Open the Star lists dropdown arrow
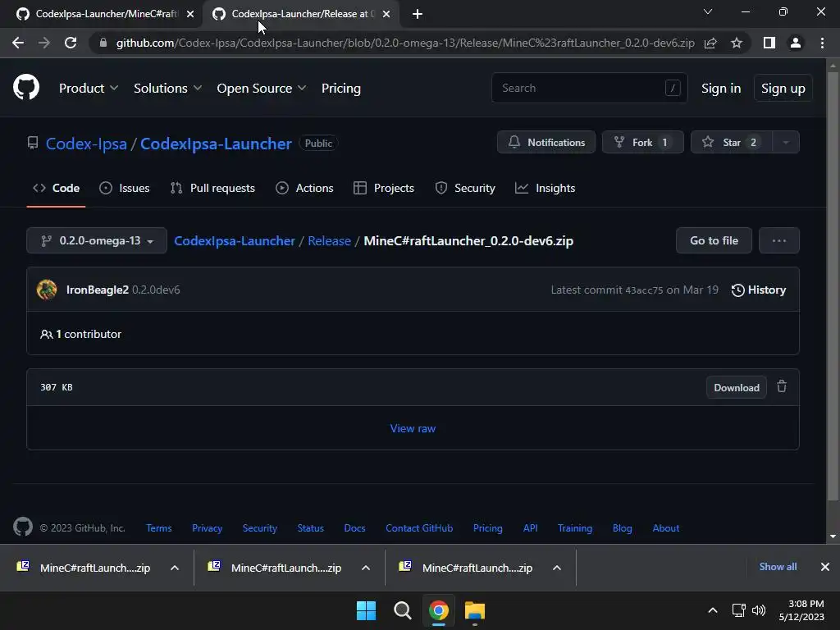Screen dimensions: 840x630 click(786, 143)
